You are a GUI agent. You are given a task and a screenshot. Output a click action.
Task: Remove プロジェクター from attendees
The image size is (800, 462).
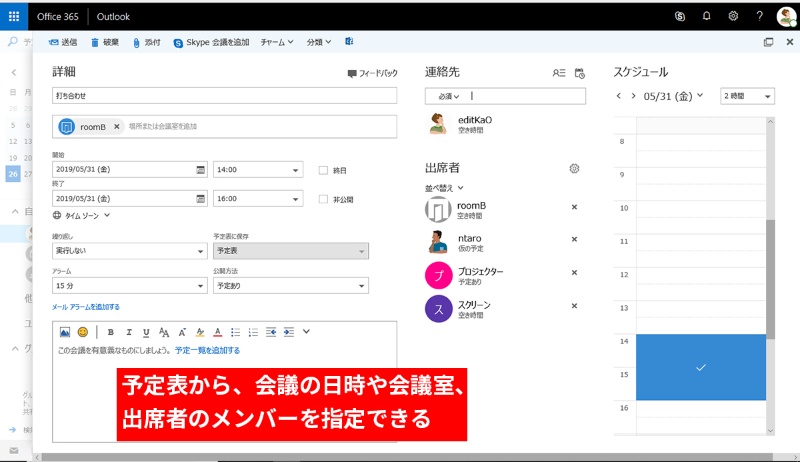[574, 272]
